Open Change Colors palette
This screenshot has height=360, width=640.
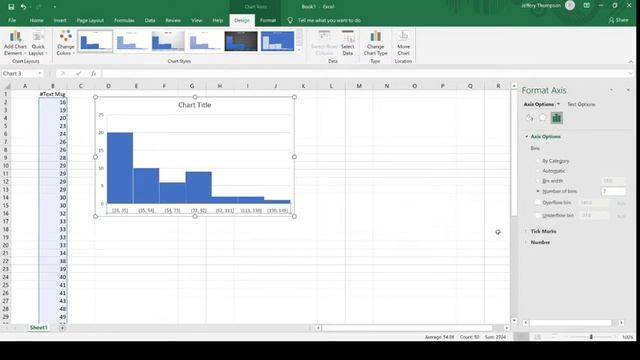(65, 43)
